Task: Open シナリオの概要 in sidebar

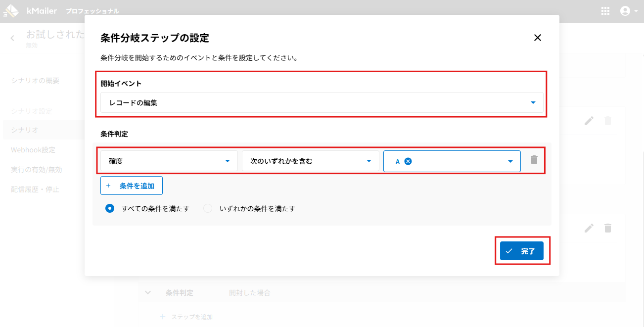Action: [x=35, y=81]
